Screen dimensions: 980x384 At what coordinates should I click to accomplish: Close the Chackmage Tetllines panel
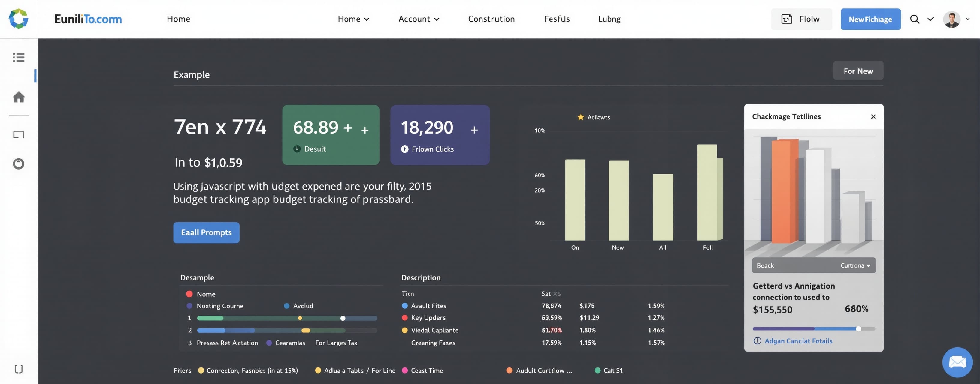[x=873, y=116]
